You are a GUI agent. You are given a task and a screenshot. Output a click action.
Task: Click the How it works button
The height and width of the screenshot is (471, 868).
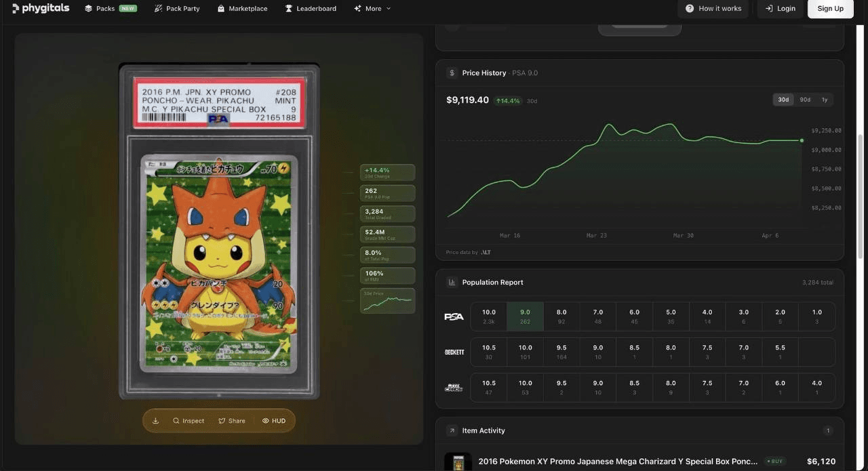click(x=713, y=8)
